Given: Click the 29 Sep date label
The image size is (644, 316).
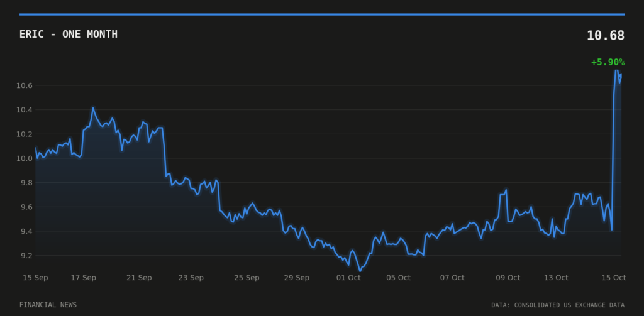Looking at the screenshot, I should (x=297, y=278).
